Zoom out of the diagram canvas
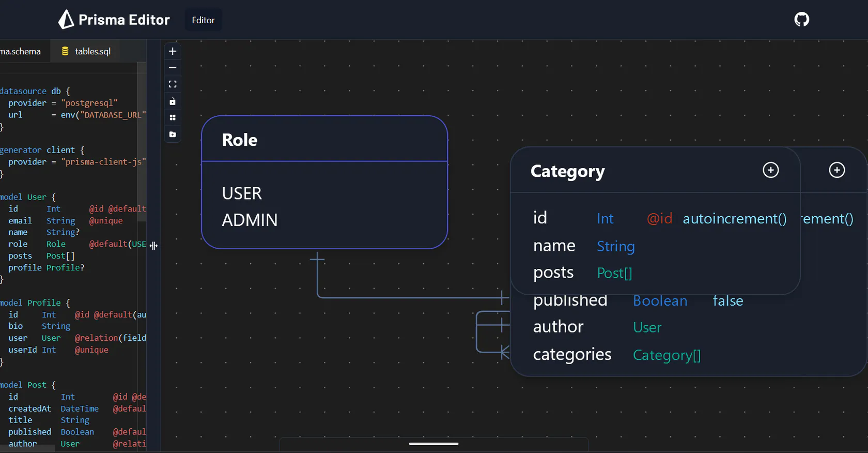The width and height of the screenshot is (868, 453). click(x=173, y=68)
